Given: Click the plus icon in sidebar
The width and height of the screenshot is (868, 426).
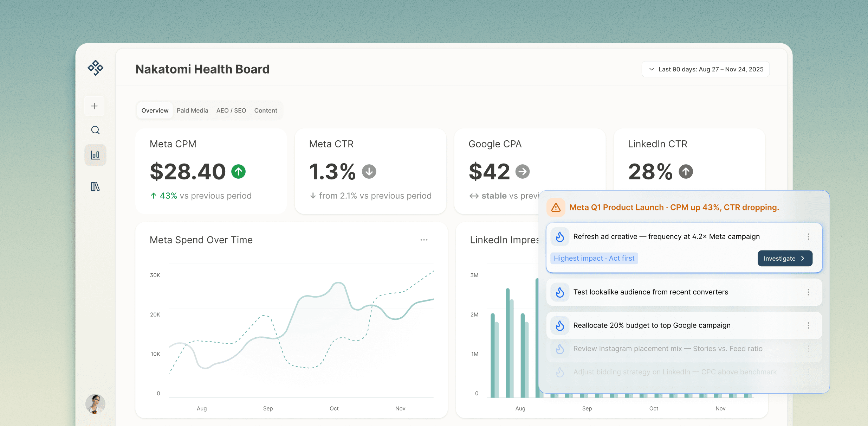Looking at the screenshot, I should coord(95,106).
